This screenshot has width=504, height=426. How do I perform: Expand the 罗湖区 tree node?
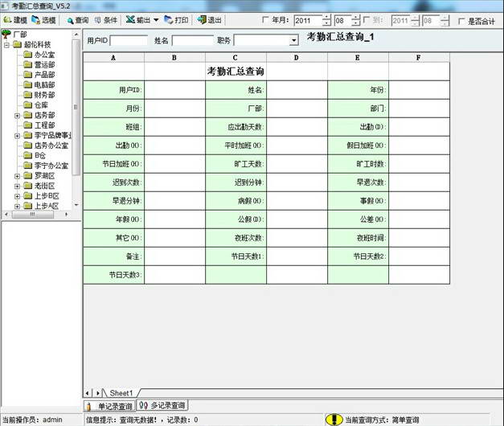(x=17, y=176)
